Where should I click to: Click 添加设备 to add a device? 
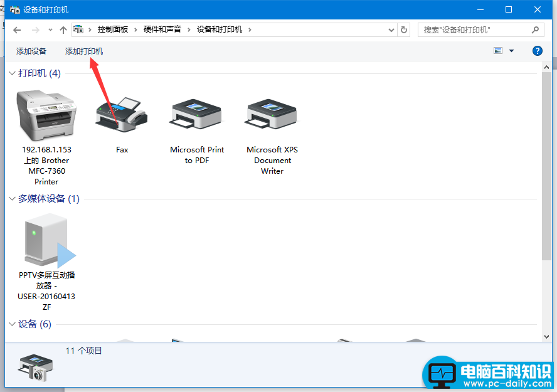(31, 51)
